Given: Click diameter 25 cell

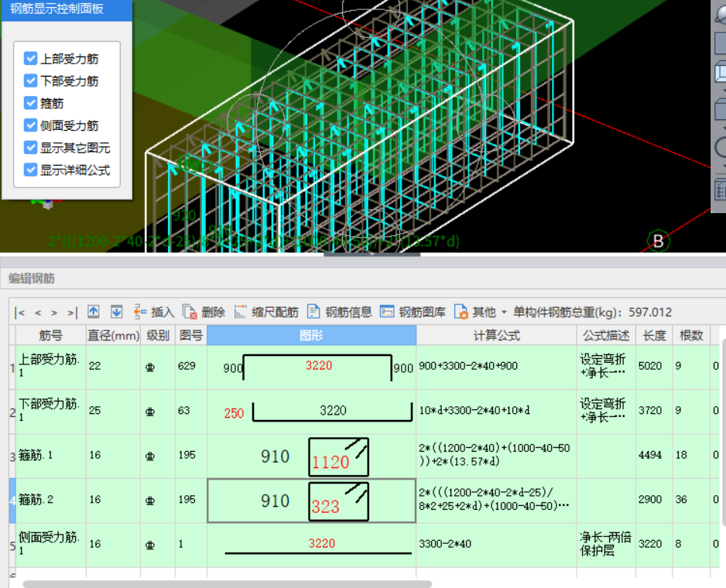Looking at the screenshot, I should [114, 411].
